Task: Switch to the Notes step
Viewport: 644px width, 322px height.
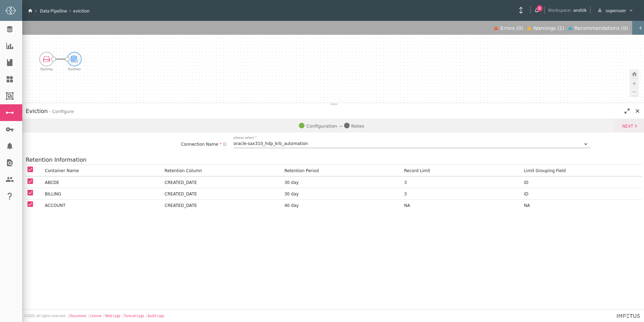Action: coord(354,126)
